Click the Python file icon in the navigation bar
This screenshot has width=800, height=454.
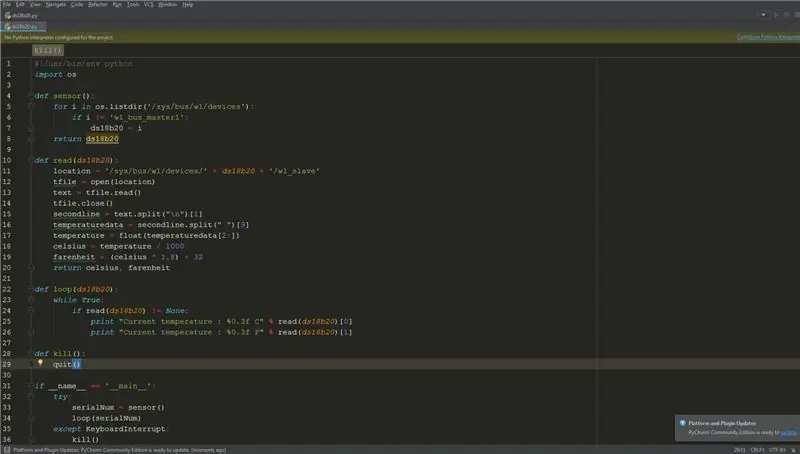pos(8,15)
